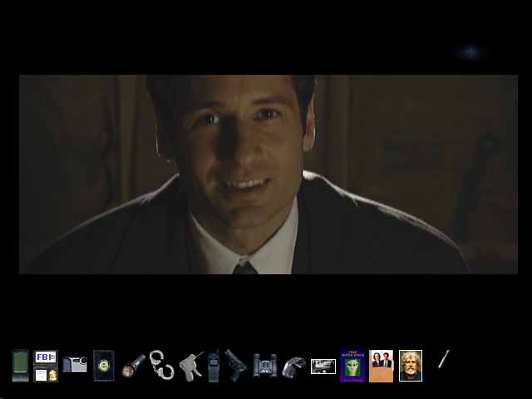This screenshot has width=532, height=399.
Task: Choose the handcuffs inventory item
Action: (161, 365)
